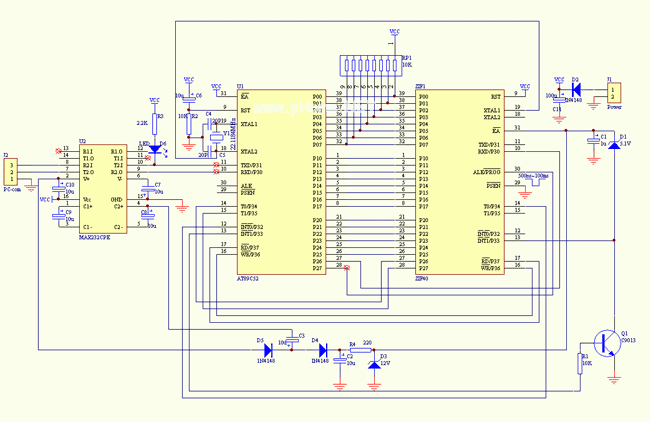The image size is (650, 422).
Task: Select diode D5 1N4148
Action: coord(268,348)
